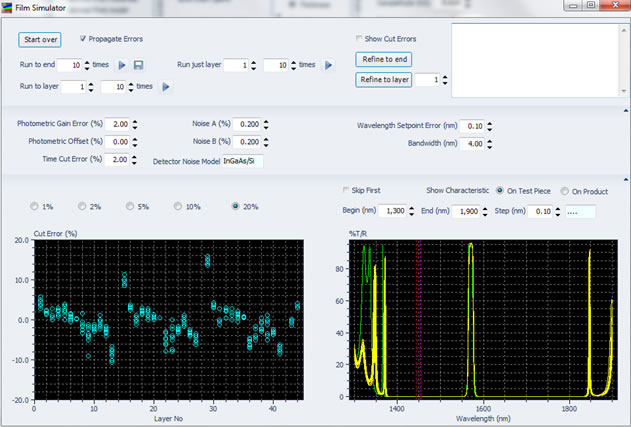Click Wavelength Setpoint Error field

click(x=472, y=126)
